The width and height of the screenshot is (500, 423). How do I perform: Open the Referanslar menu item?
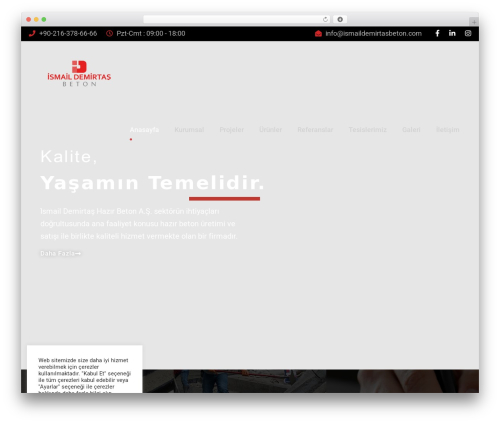pyautogui.click(x=315, y=130)
